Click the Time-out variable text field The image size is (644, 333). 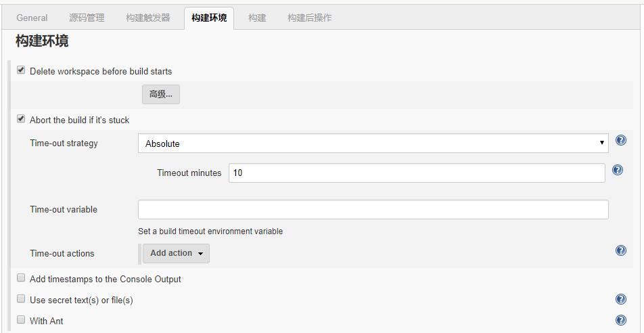pos(373,210)
